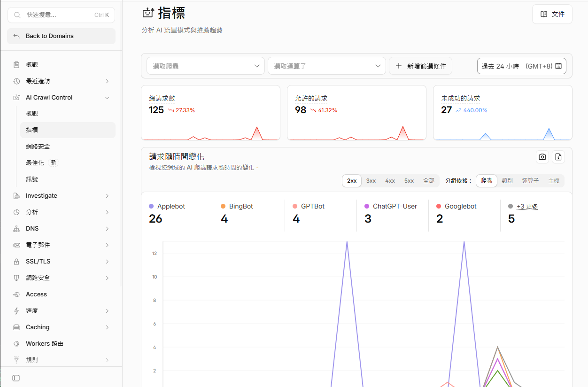Image resolution: width=588 pixels, height=387 pixels.
Task: Click the 概觀 clipboard icon in sidebar
Action: click(x=16, y=65)
